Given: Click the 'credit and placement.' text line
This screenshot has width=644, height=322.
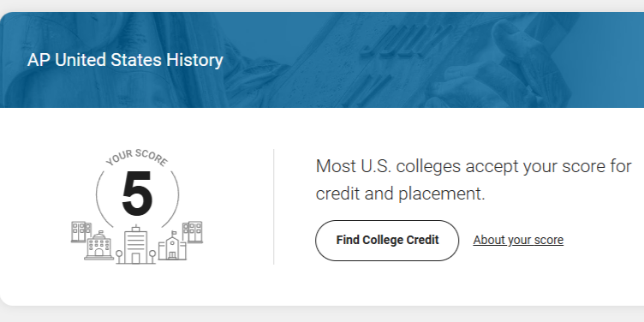Looking at the screenshot, I should (401, 194).
